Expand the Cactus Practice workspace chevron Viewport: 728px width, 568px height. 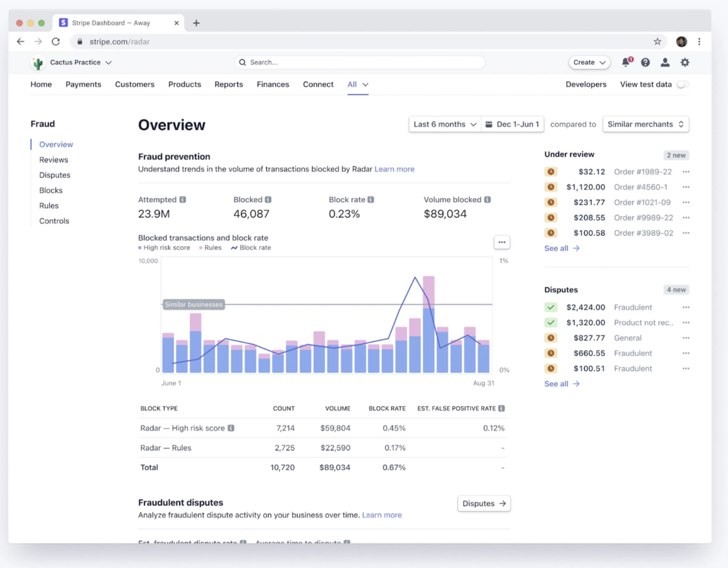(x=109, y=62)
